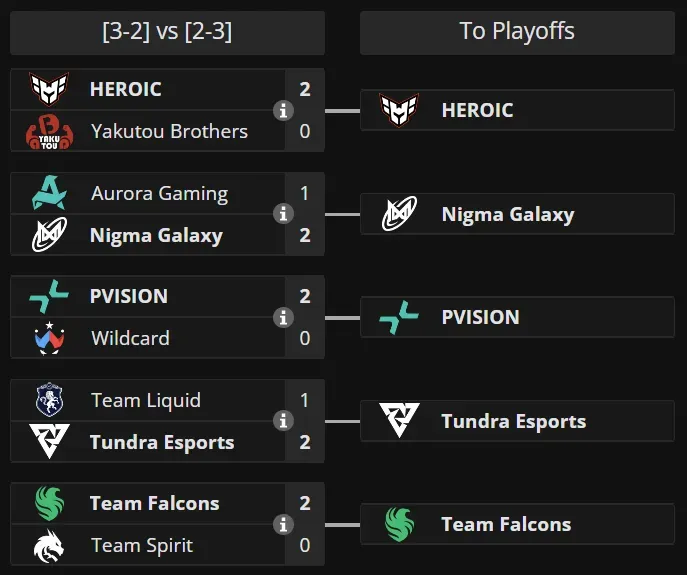Click Team Liquid's score of 1
Screen dimensions: 687x575
pyautogui.click(x=305, y=400)
